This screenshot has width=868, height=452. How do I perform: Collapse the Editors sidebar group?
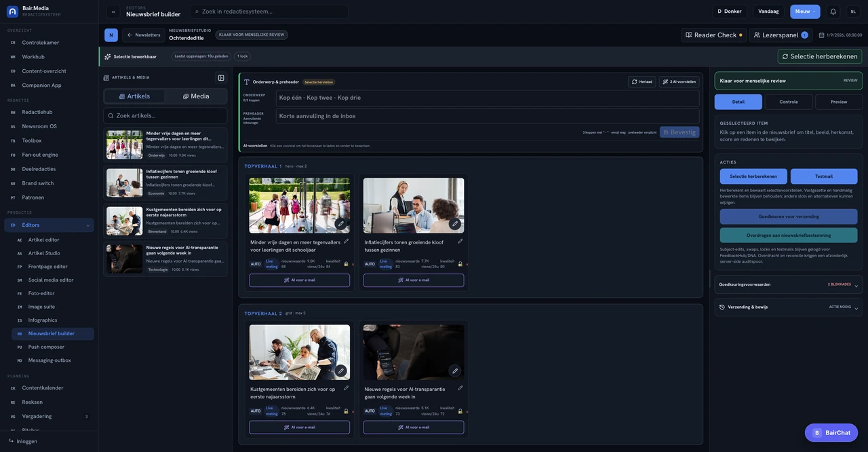[87, 225]
